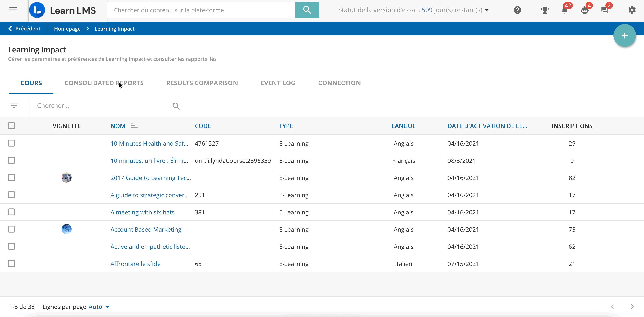Expand the trial version status dropdown
The height and width of the screenshot is (317, 644).
tap(487, 10)
